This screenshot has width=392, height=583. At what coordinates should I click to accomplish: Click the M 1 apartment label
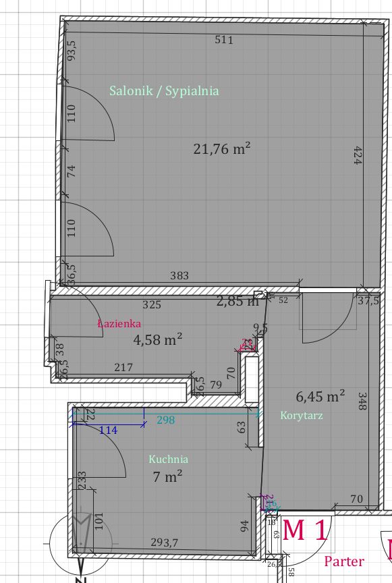click(x=305, y=530)
